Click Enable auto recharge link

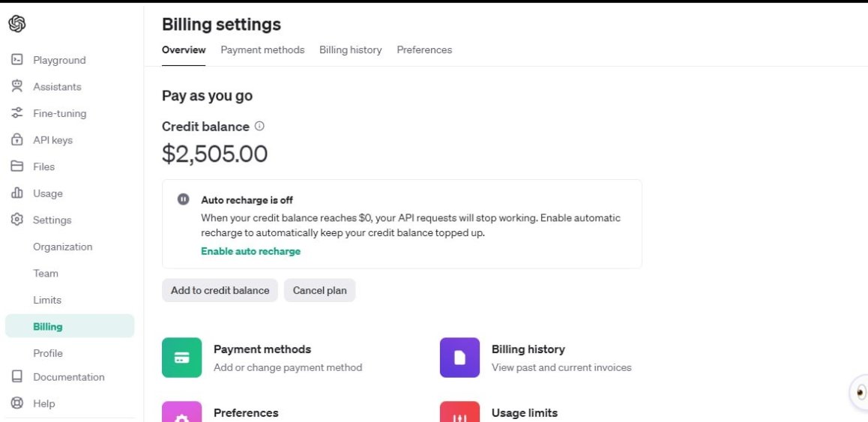[x=251, y=251]
